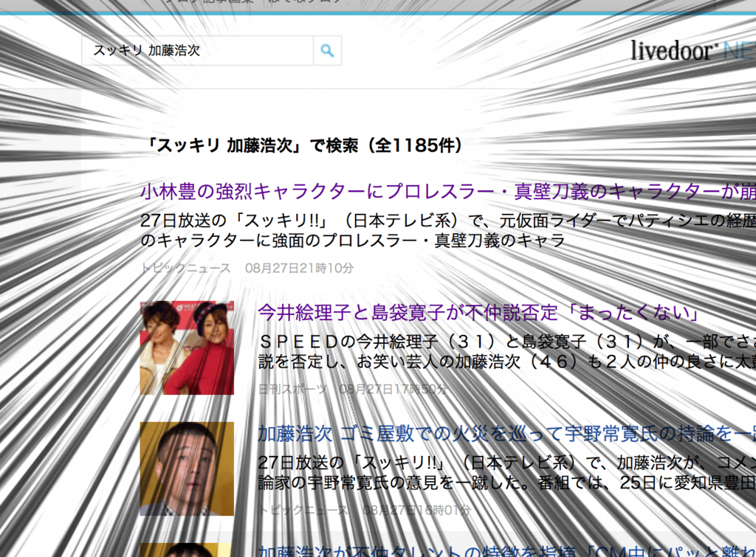Viewport: 756px width, 557px height.
Task: Focus the search field containing スッキリ 加藤浩次
Action: 198,51
